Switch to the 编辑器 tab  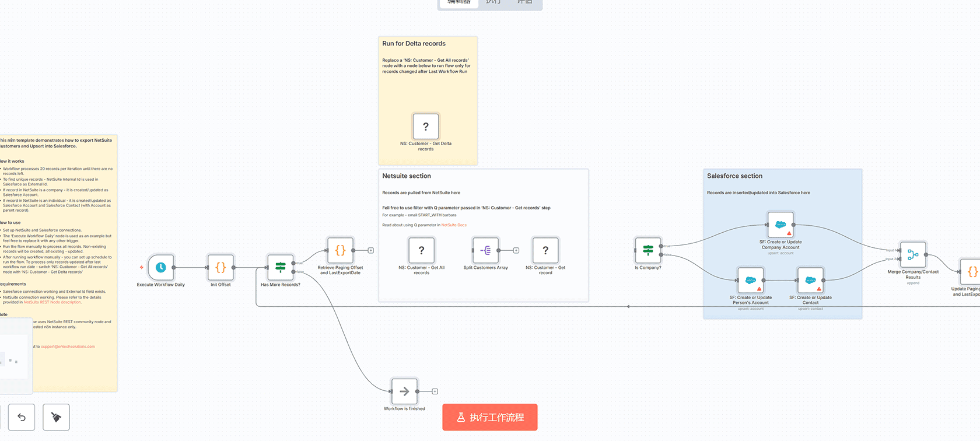point(459,2)
